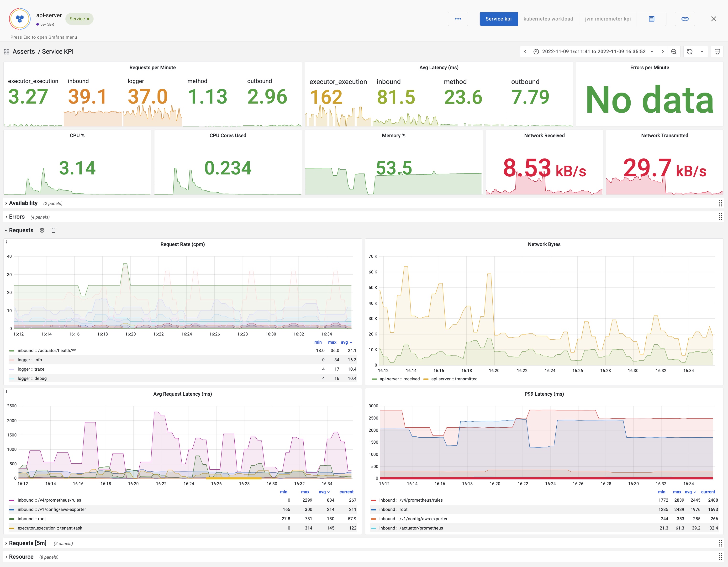Hide the api-server :: transmitted series
The image size is (728, 567).
[454, 379]
